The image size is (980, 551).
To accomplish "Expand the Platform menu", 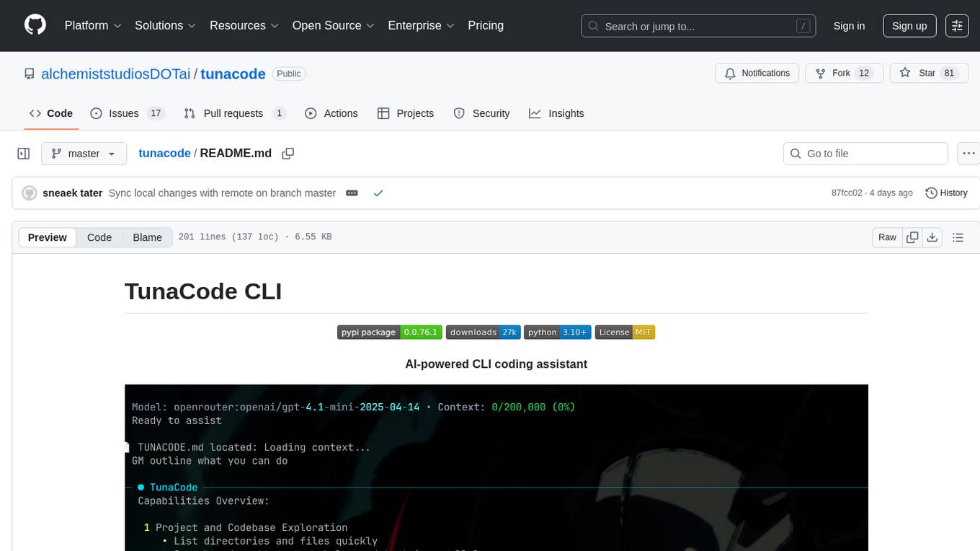I will point(93,25).
